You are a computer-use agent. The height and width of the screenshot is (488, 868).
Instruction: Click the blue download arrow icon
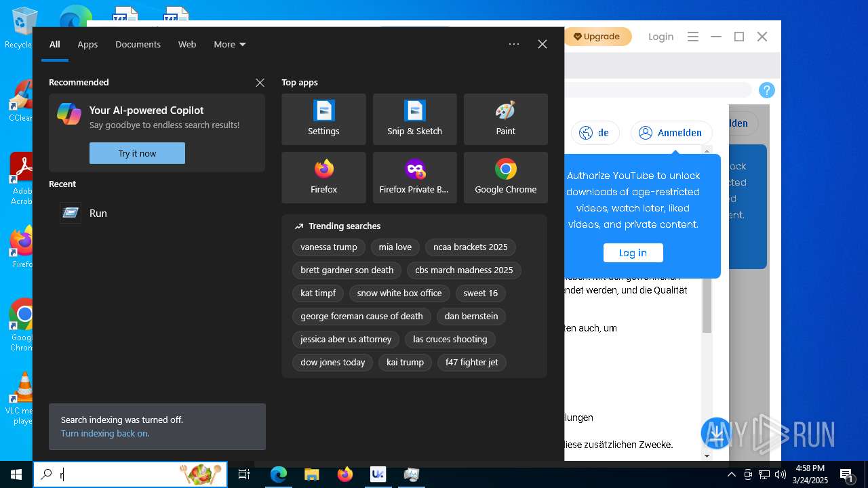pos(716,432)
